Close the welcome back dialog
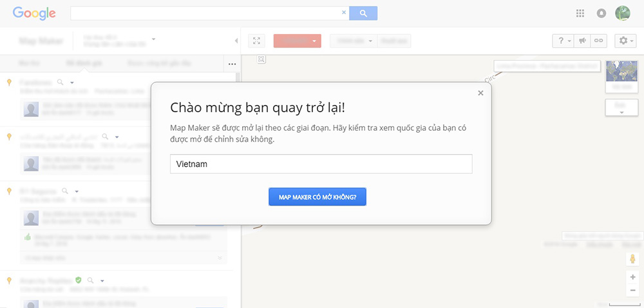The width and height of the screenshot is (644, 308). pos(480,93)
